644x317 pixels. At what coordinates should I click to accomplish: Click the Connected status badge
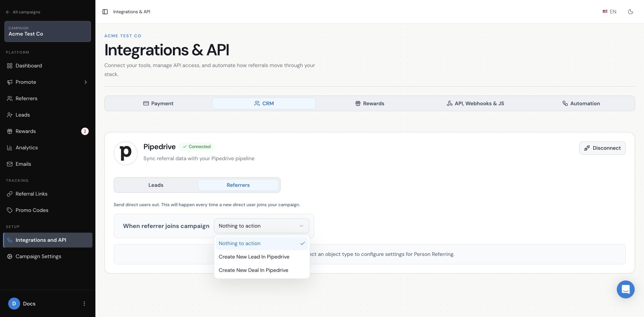pyautogui.click(x=197, y=147)
